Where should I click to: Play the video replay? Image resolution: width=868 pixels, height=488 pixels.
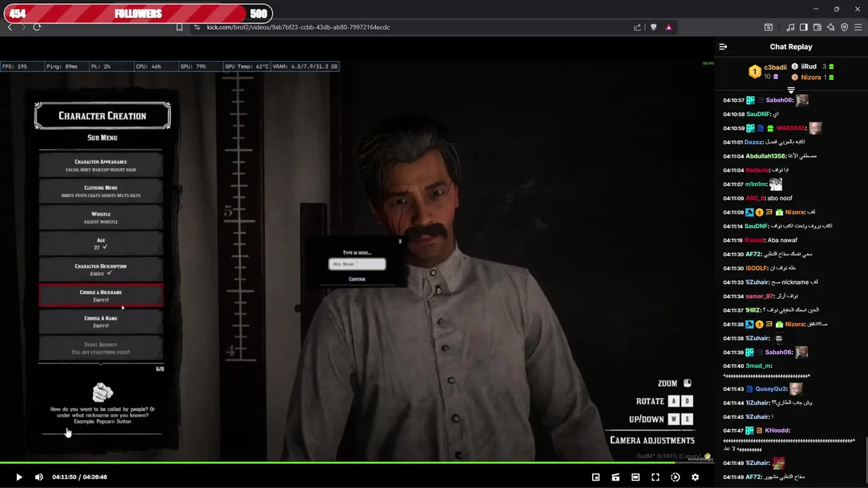(19, 477)
